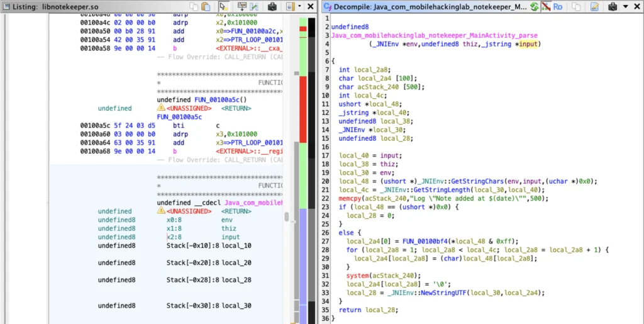Click the FUN_00100a5c label in the Listing
The width and height of the screenshot is (644, 324).
179,117
